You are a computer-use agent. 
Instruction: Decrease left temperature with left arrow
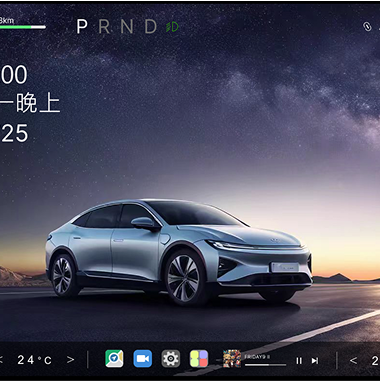pos(1,360)
